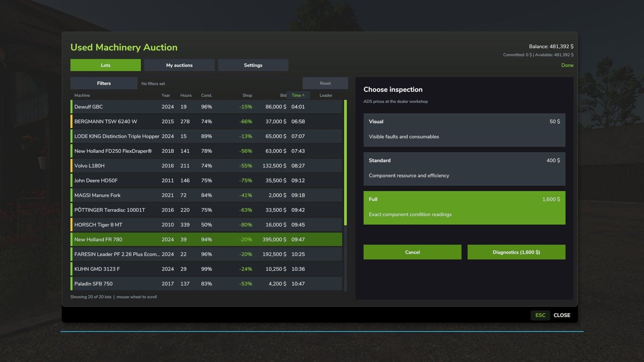The image size is (644, 362).
Task: Select the KUHN GMD 3123 F lot
Action: (206, 269)
